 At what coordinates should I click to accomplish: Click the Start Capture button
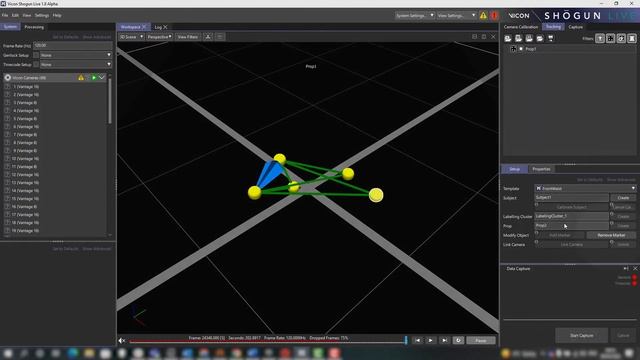point(582,336)
